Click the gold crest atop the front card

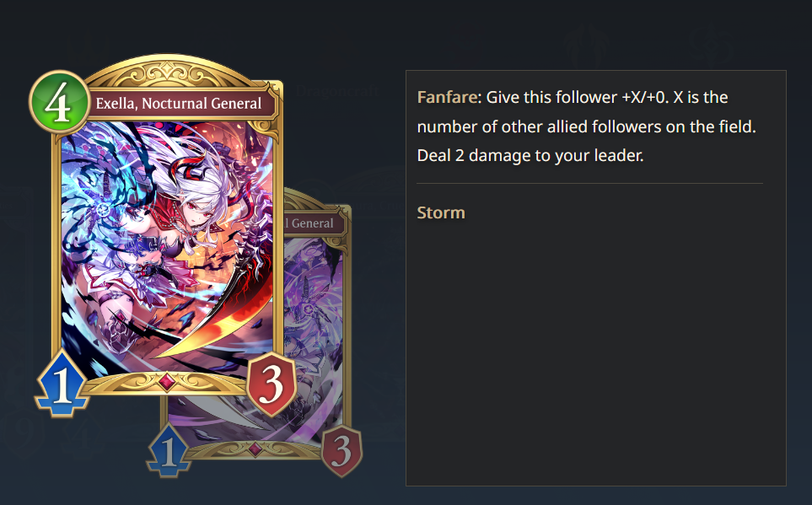pyautogui.click(x=178, y=72)
